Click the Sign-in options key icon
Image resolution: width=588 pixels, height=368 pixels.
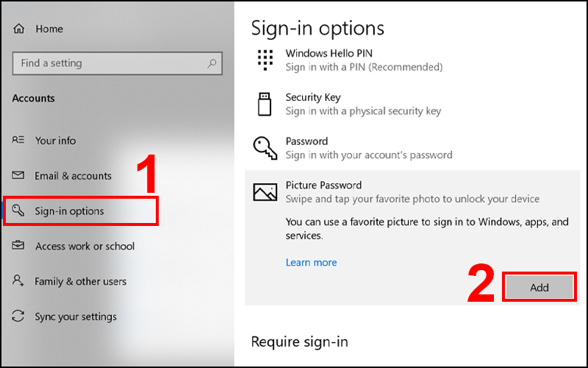[x=19, y=211]
